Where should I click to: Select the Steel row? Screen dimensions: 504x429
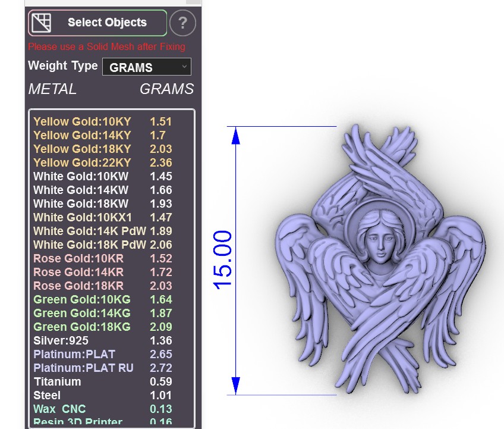click(103, 395)
